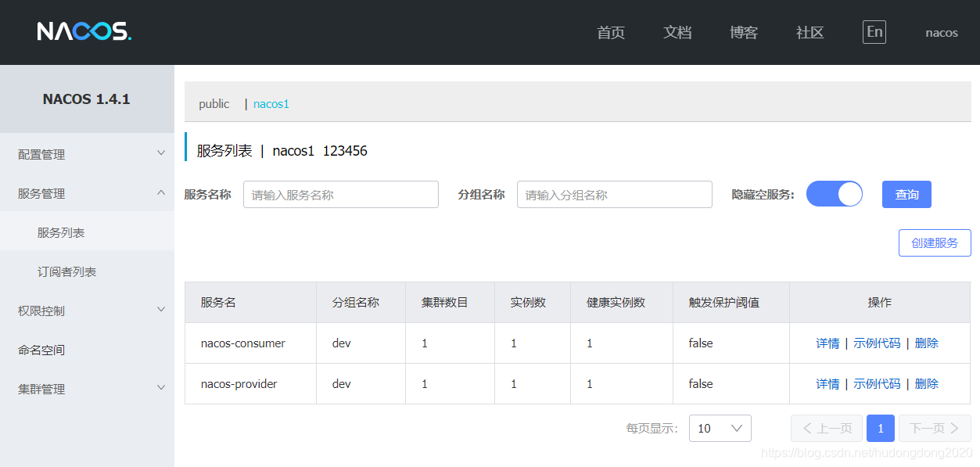
Task: Open 社区 in top navigation
Action: click(810, 32)
